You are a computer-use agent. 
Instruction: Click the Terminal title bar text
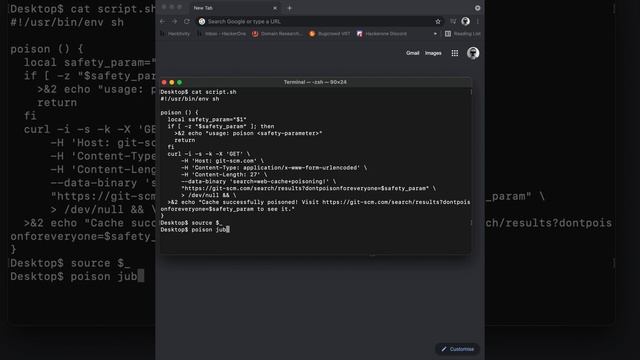[315, 82]
